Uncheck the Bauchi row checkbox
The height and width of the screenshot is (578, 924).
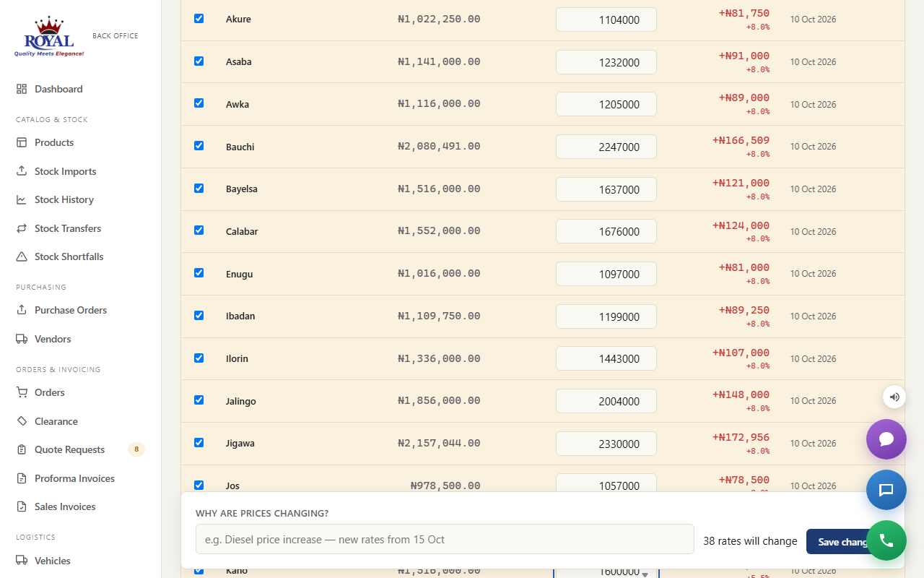click(199, 146)
